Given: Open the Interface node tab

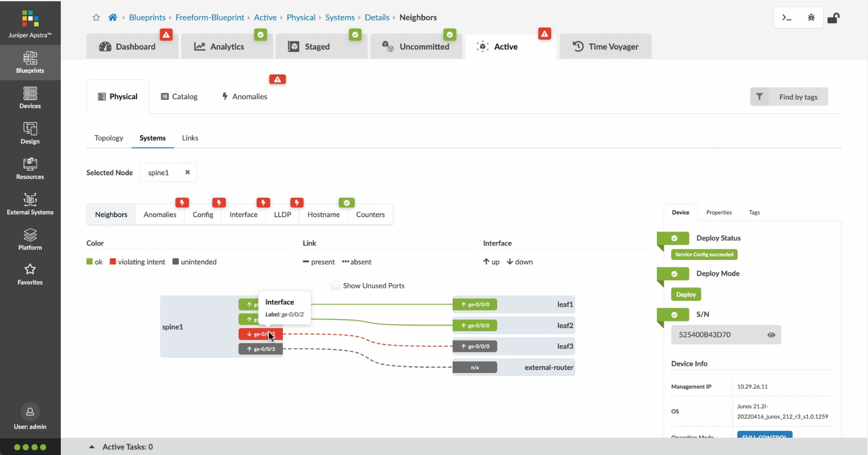Looking at the screenshot, I should point(243,215).
